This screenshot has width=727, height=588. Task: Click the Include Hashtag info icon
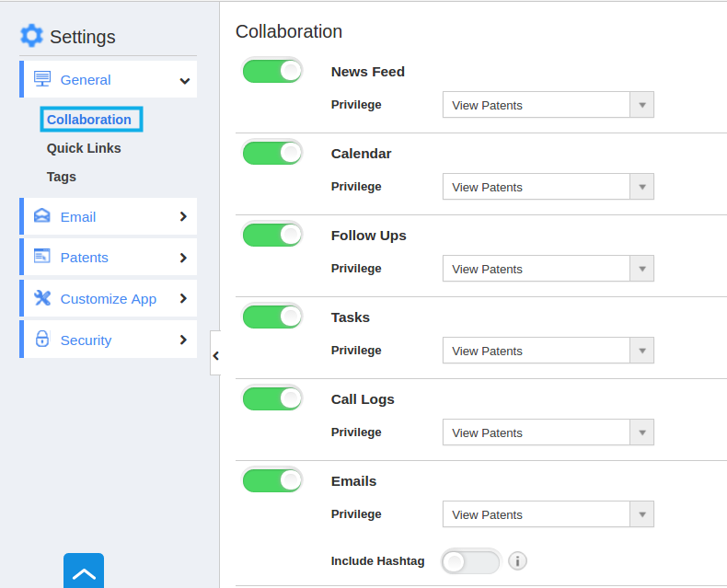(517, 561)
